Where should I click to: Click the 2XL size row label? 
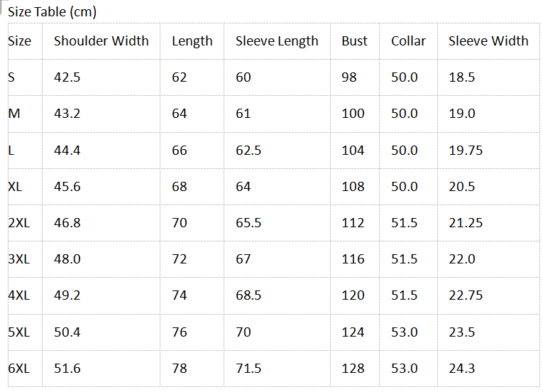click(x=19, y=223)
